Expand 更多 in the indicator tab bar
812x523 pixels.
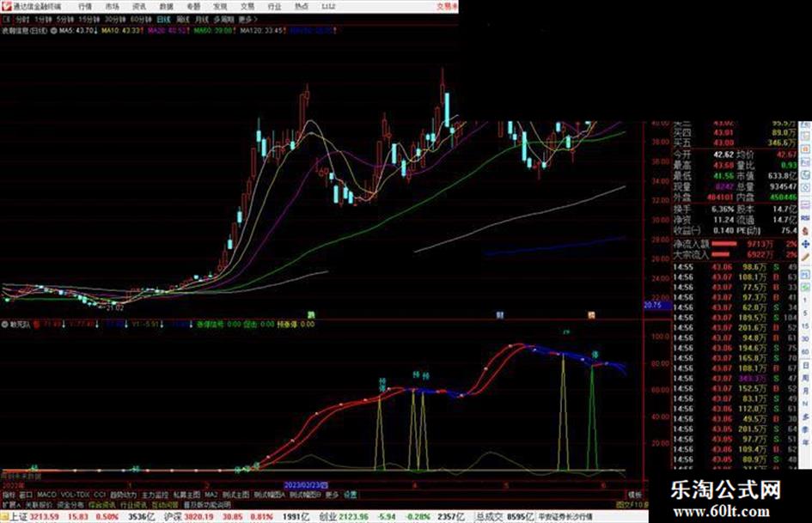coord(332,495)
